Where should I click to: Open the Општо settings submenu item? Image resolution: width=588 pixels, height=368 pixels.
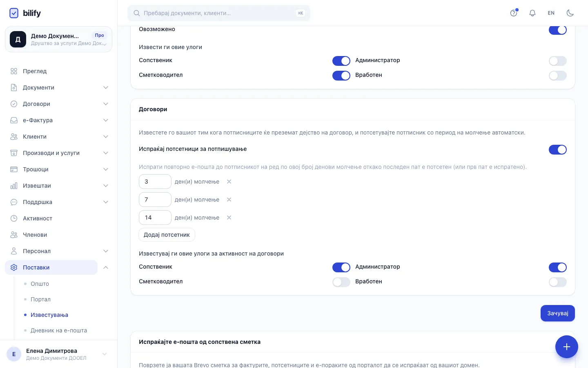coord(40,284)
